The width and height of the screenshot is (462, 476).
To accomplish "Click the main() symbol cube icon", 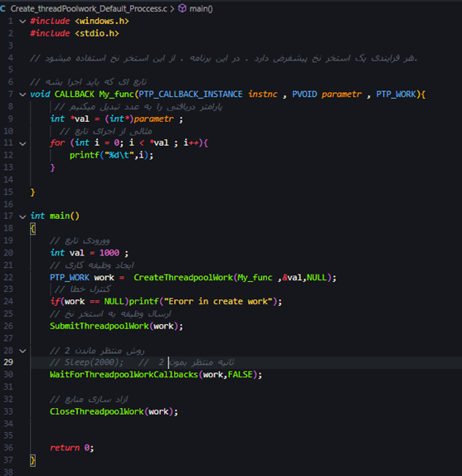I will [x=182, y=8].
